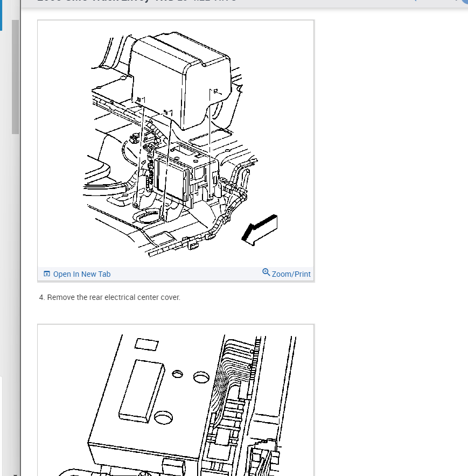Click the black direction arrow in first diagram
This screenshot has height=476, width=468.
click(x=260, y=229)
